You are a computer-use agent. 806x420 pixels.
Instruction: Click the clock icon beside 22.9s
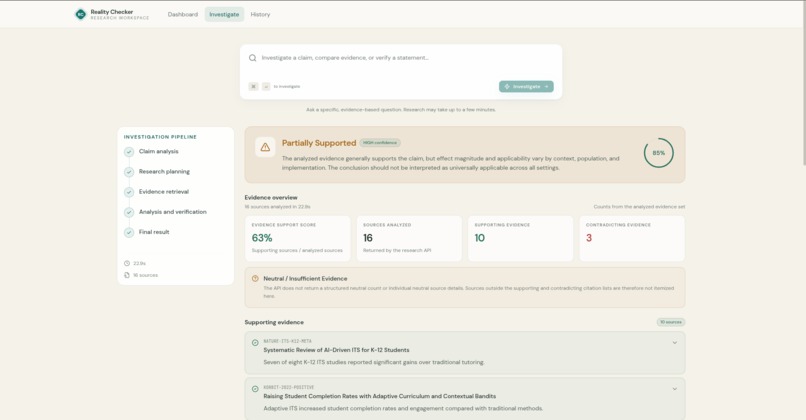coord(127,263)
